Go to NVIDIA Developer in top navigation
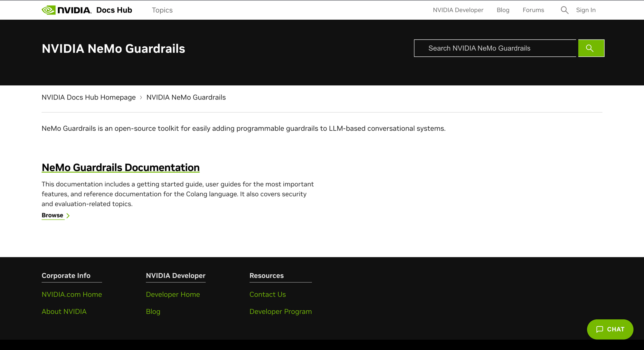 coord(458,10)
